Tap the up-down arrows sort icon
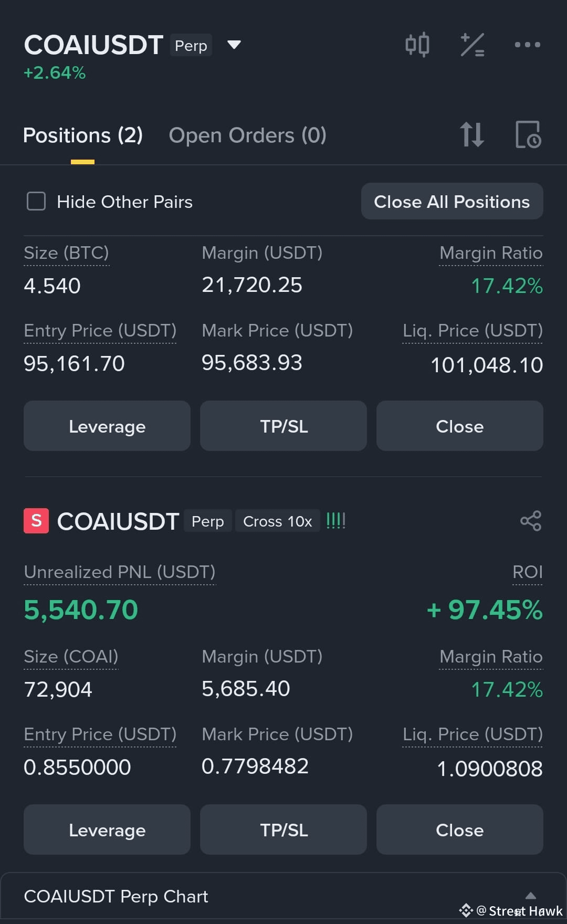 pyautogui.click(x=471, y=135)
